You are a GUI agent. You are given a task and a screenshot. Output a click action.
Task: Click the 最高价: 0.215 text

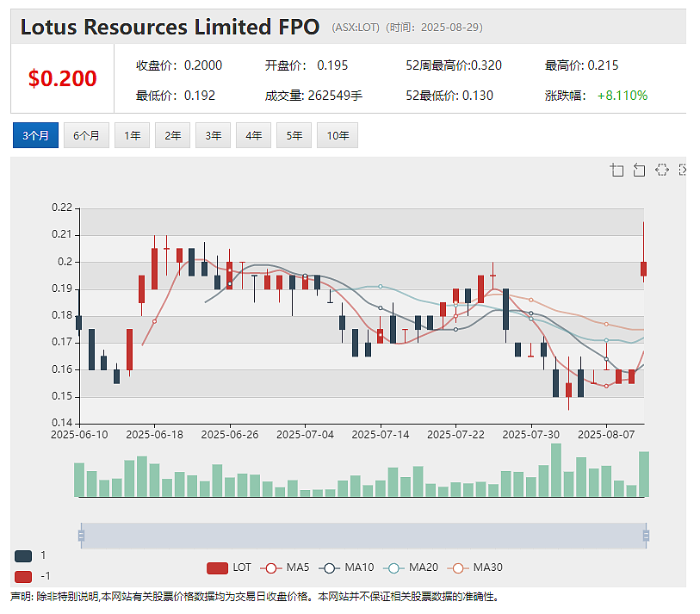(x=581, y=65)
